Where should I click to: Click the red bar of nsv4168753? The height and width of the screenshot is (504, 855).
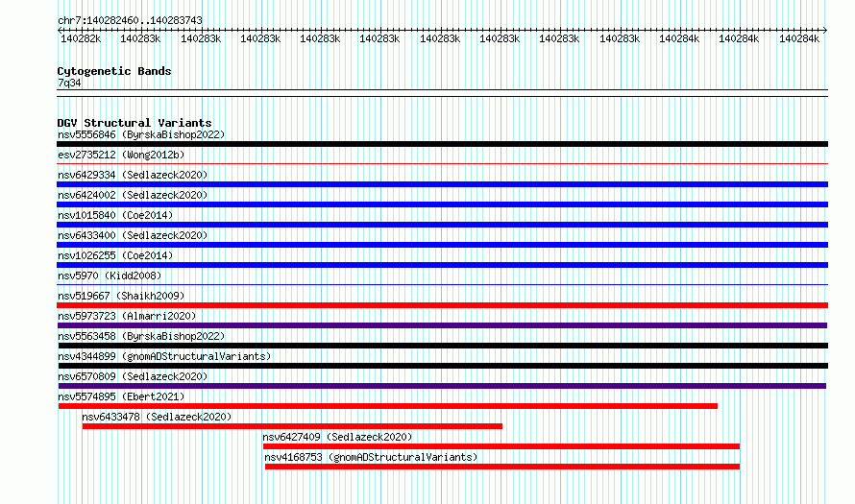tap(502, 467)
